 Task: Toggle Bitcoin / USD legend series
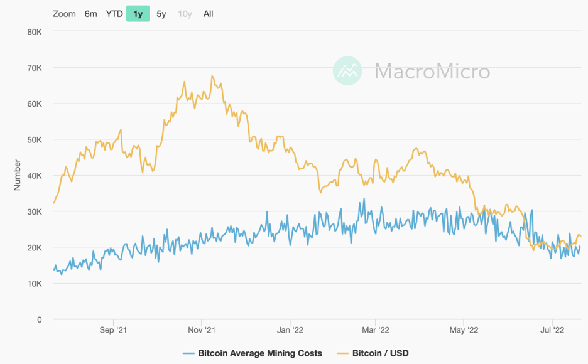tap(380, 353)
